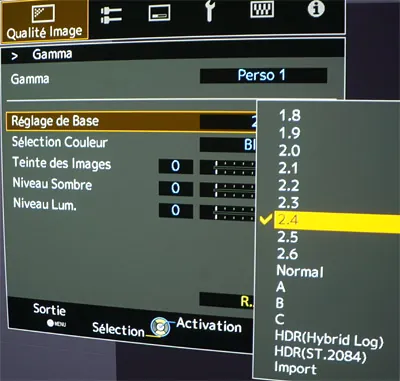400x381 pixels.
Task: Choose gamma 2.3 in the list
Action: pos(289,203)
